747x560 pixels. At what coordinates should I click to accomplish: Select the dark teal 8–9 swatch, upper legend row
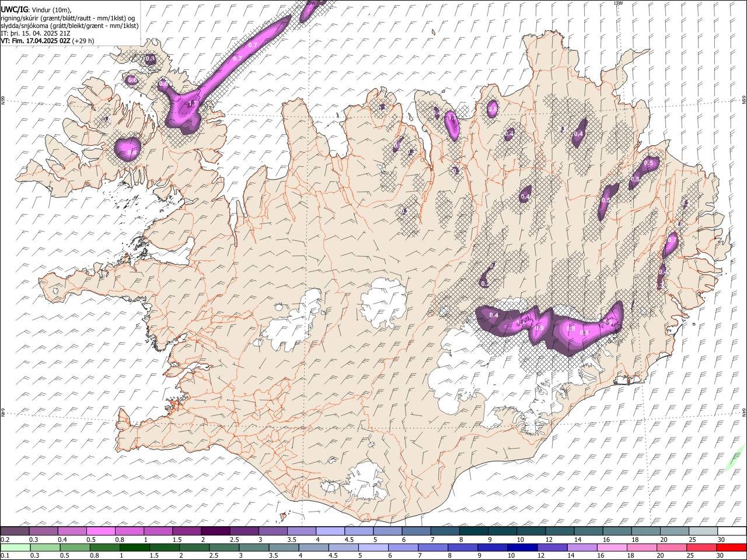(473, 531)
